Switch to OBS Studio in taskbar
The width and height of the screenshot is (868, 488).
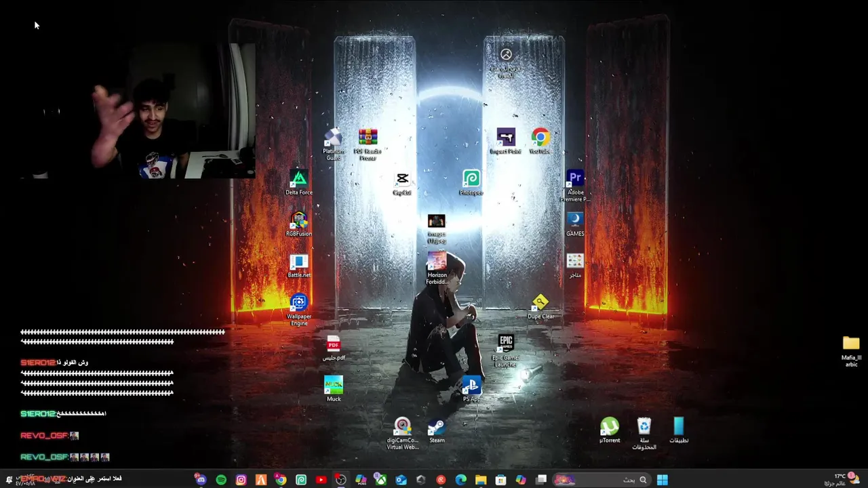coord(341,480)
